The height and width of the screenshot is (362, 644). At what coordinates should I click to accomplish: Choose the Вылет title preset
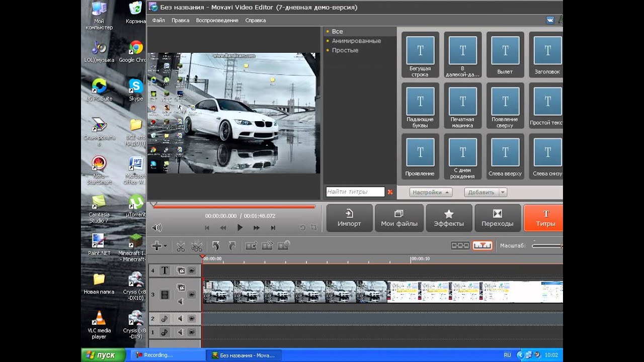coord(505,55)
